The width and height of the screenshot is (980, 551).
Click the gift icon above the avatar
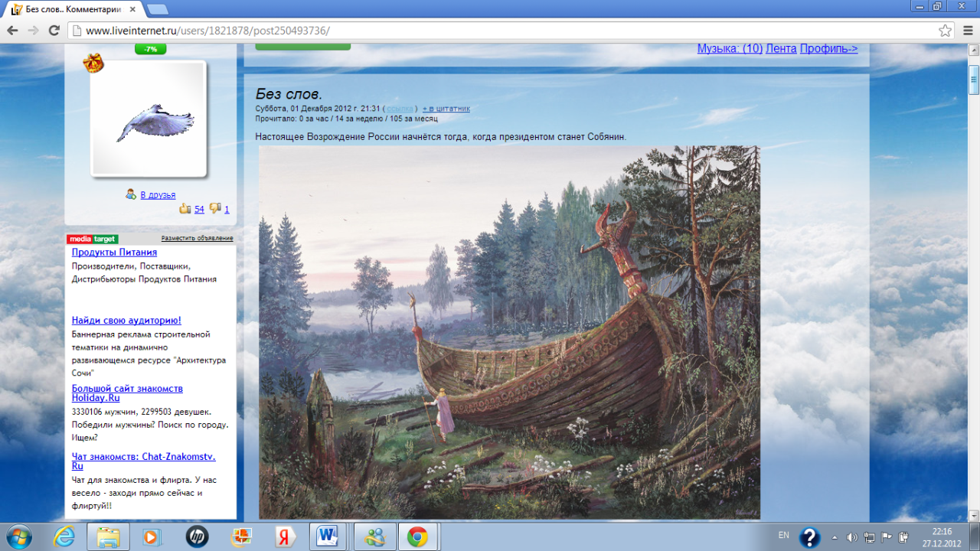click(93, 63)
